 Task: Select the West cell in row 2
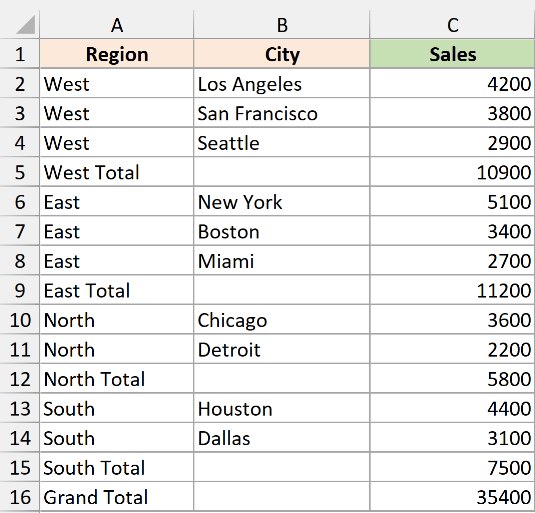(x=117, y=84)
